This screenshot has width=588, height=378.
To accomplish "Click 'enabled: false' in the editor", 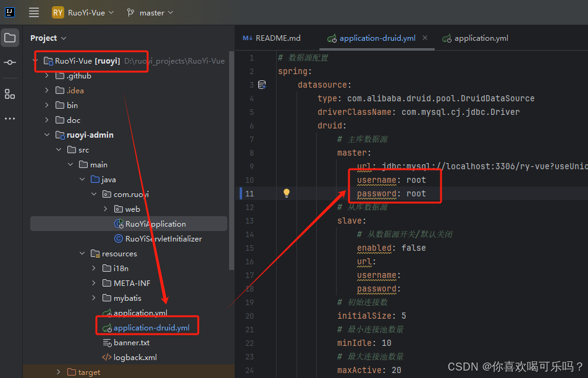I will coord(391,248).
